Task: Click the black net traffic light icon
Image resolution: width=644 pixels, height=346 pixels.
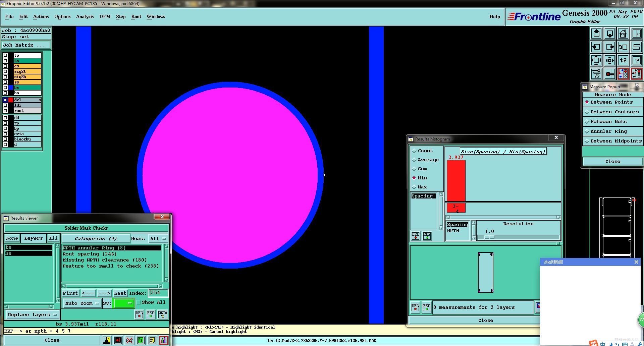Action: tap(636, 74)
